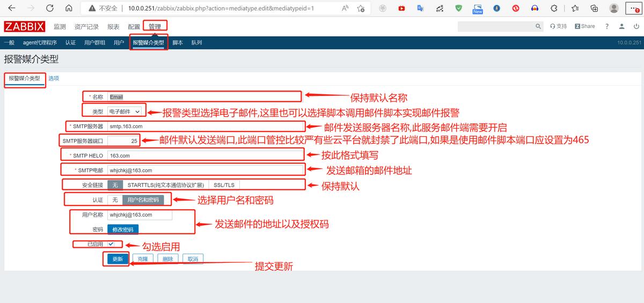Open the 管理 top menu
This screenshot has width=644, height=303.
click(155, 27)
